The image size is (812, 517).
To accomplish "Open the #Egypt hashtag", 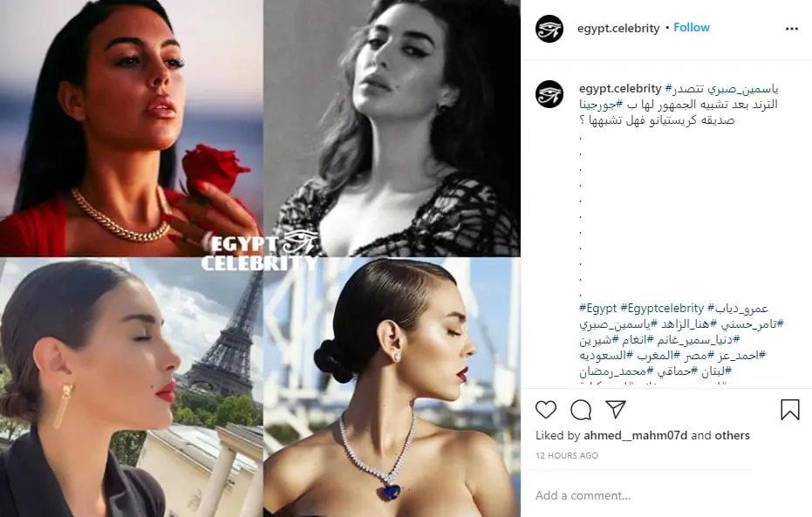I will click(598, 309).
